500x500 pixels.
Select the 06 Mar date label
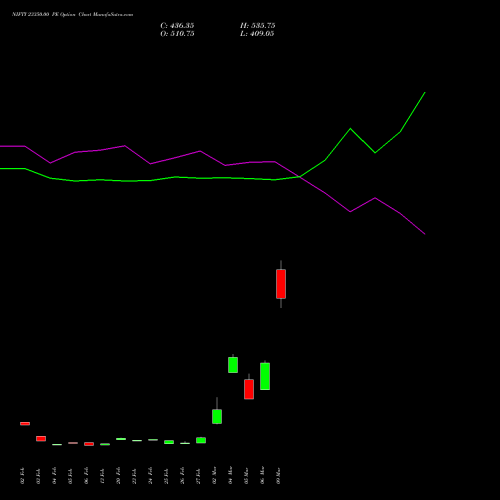pyautogui.click(x=262, y=475)
